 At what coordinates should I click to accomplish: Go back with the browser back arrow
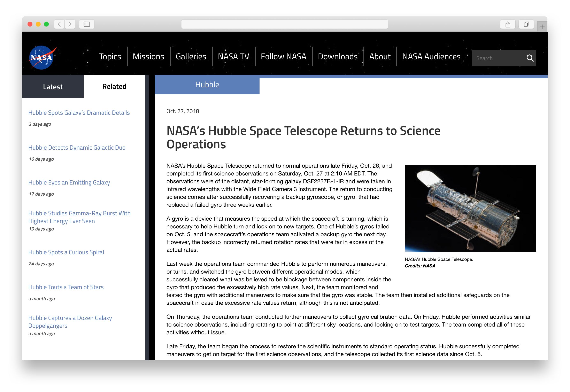click(59, 24)
